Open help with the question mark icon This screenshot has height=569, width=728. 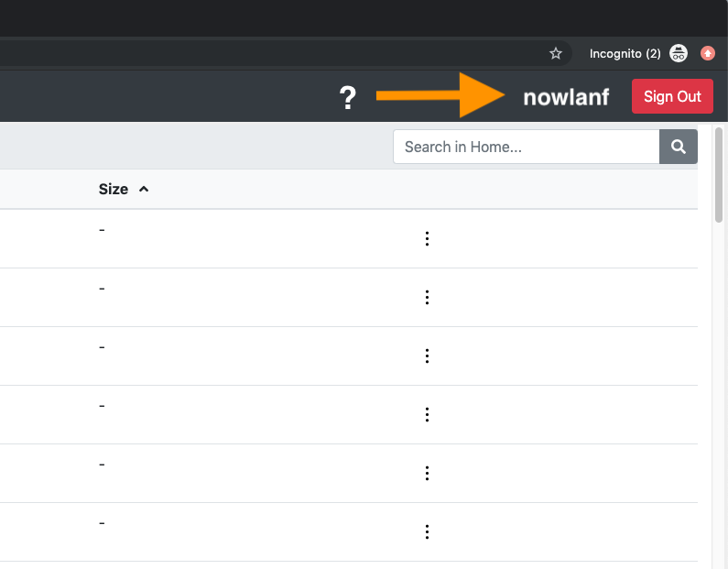click(x=347, y=97)
